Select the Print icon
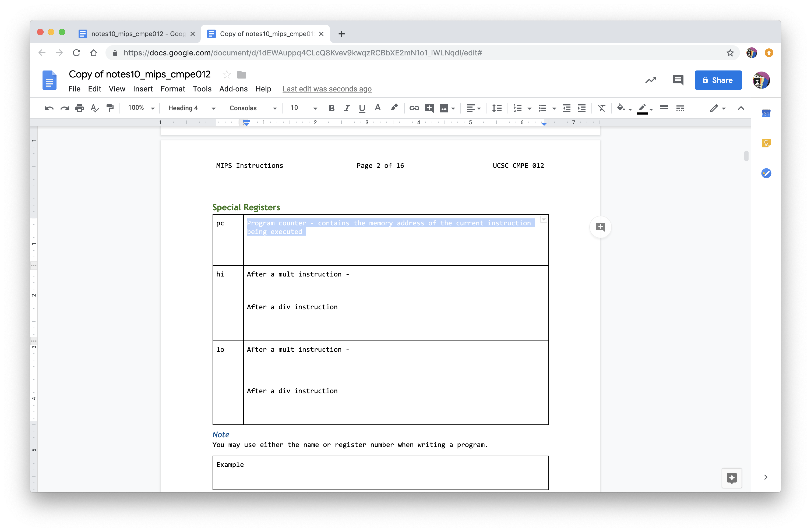The height and width of the screenshot is (532, 811). [80, 108]
